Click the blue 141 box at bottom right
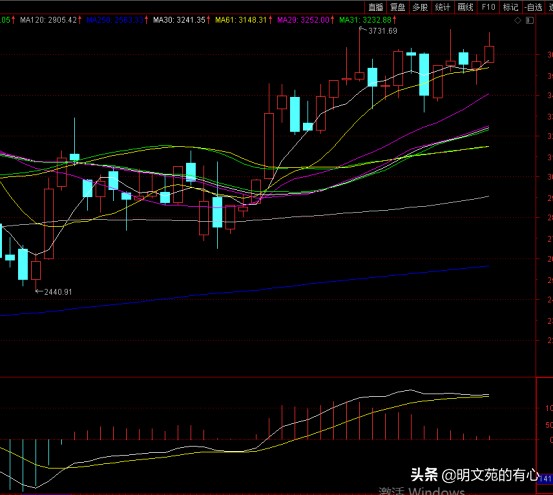This screenshot has height=495, width=553. point(545,478)
